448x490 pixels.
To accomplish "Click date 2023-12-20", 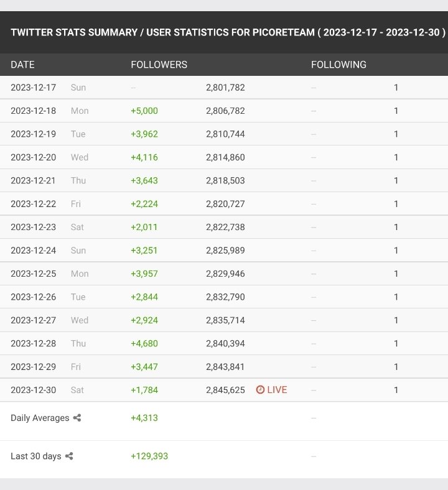I will [x=33, y=157].
